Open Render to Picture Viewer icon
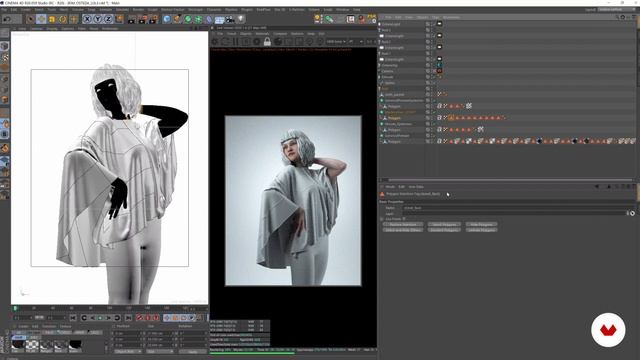The height and width of the screenshot is (360, 640). point(142,19)
